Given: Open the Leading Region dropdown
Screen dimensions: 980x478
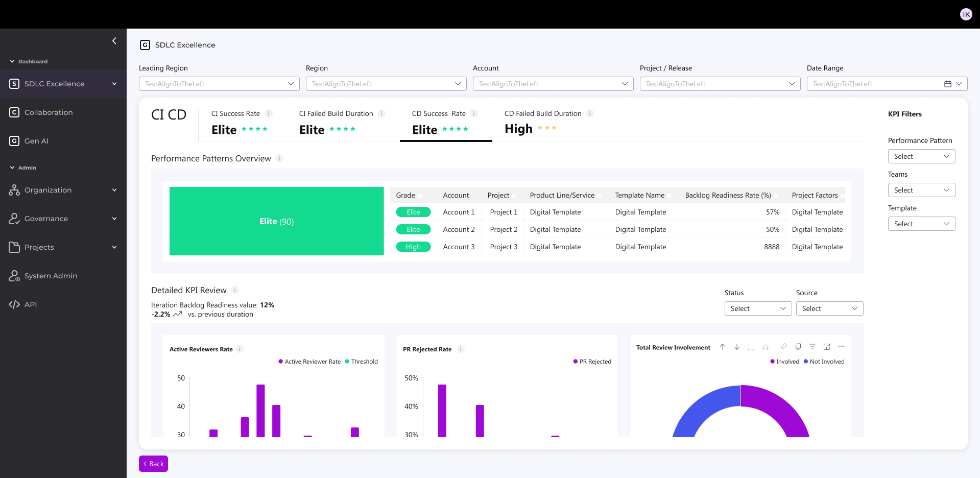Looking at the screenshot, I should (219, 84).
